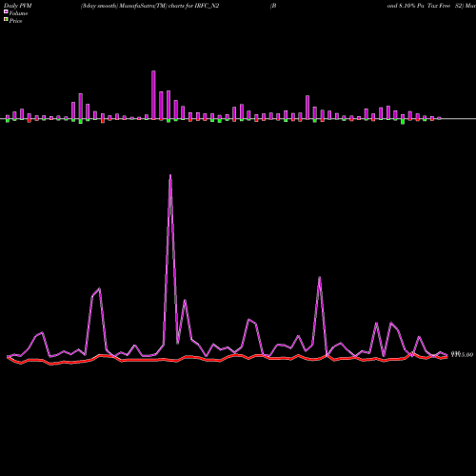Click the tallest magenta volume bar
Image resolution: width=476 pixels, height=476 pixels.
coord(153,95)
